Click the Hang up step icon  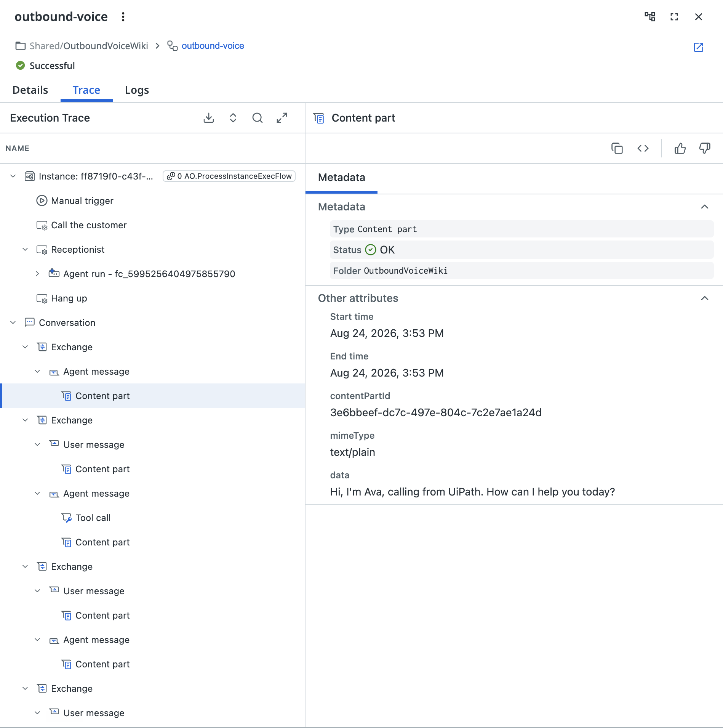(42, 298)
